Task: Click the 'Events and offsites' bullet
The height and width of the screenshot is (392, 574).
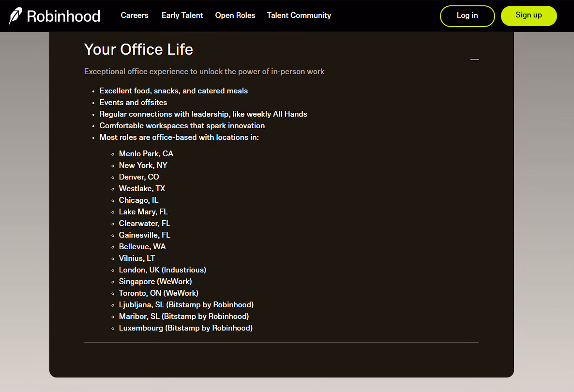Action: coord(133,103)
